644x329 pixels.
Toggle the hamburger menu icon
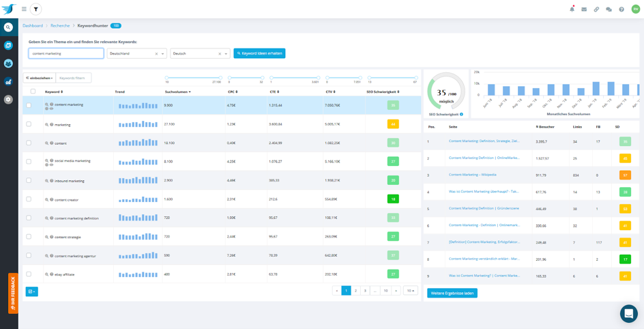(24, 9)
